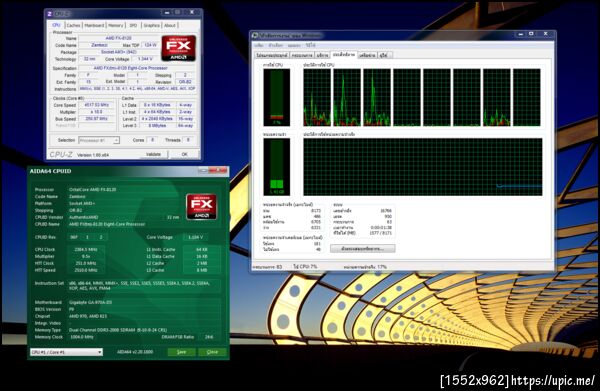Viewport: 600px width, 391px height.
Task: Click the Task Manager title bar icon
Action: pyautogui.click(x=256, y=35)
